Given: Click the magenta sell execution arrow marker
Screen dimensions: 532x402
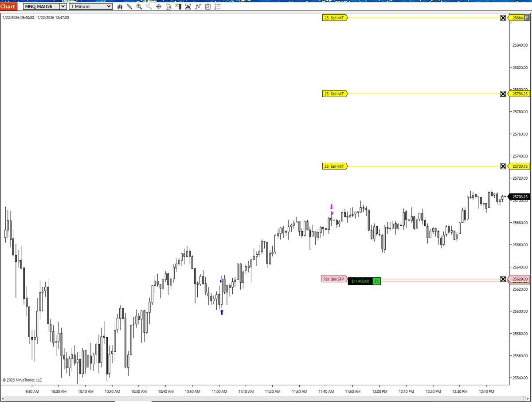Looking at the screenshot, I should tap(331, 207).
